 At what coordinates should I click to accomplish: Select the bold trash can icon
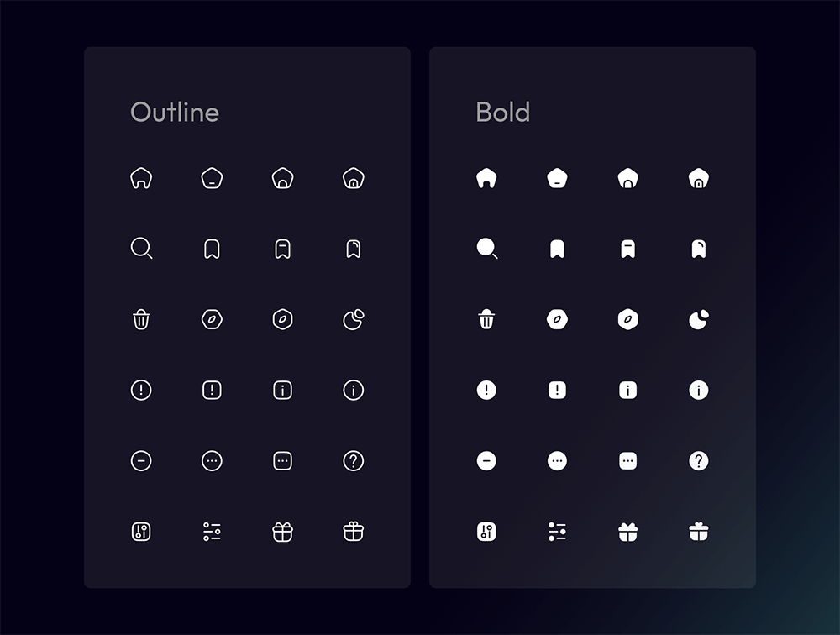point(486,319)
